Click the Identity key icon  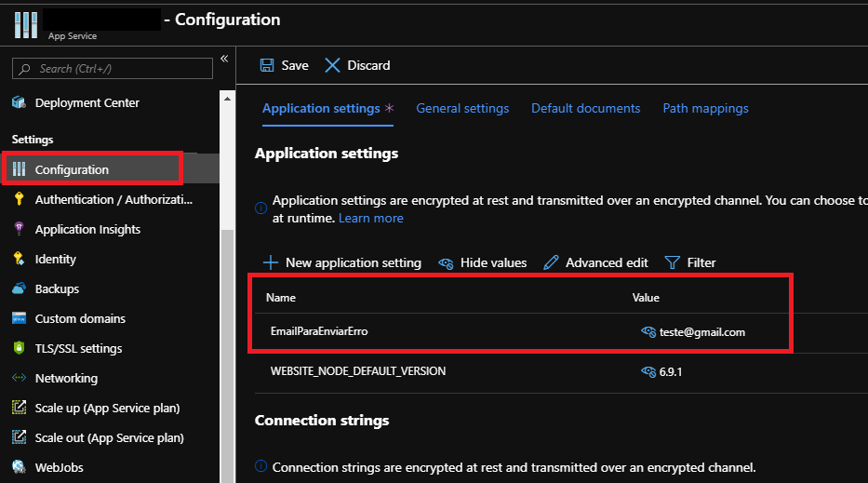pos(19,259)
